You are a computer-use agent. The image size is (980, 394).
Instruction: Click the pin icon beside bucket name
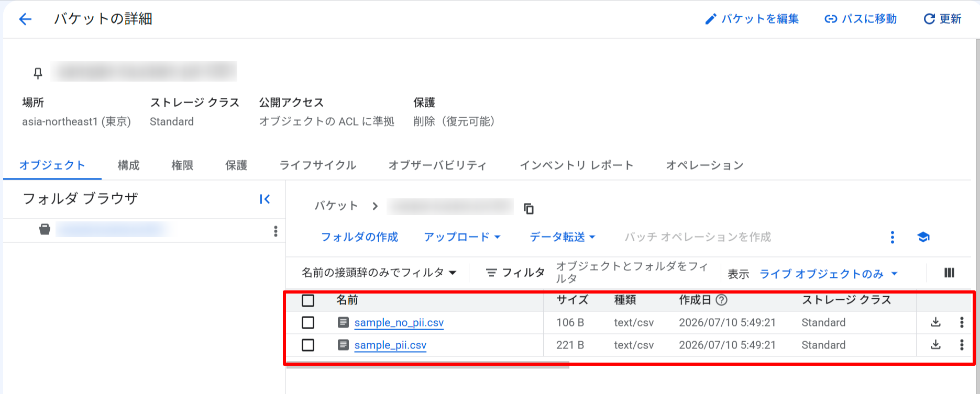(38, 73)
